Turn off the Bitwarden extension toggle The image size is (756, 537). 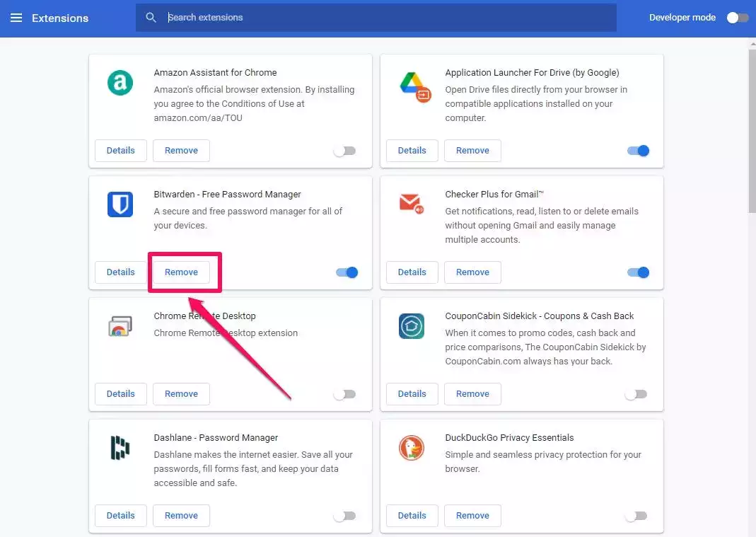347,272
